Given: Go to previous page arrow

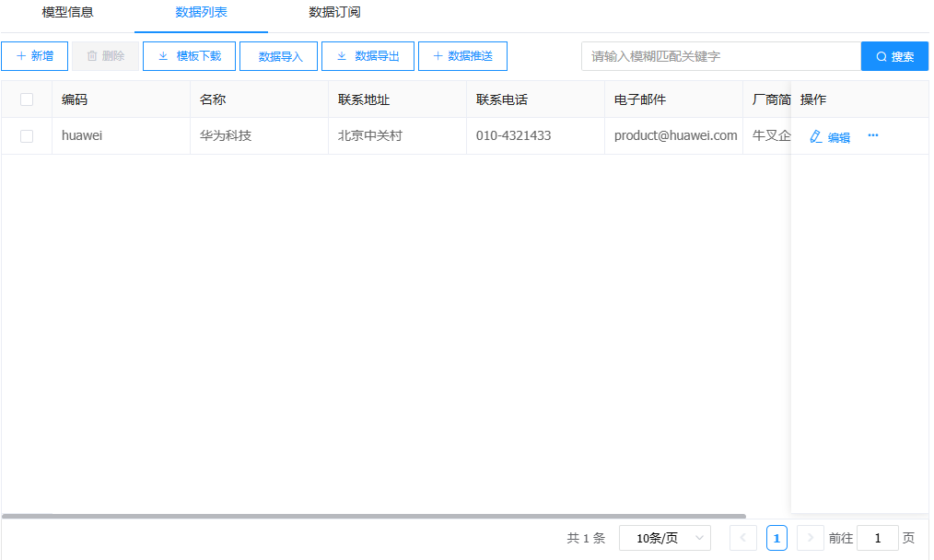Looking at the screenshot, I should pyautogui.click(x=743, y=538).
